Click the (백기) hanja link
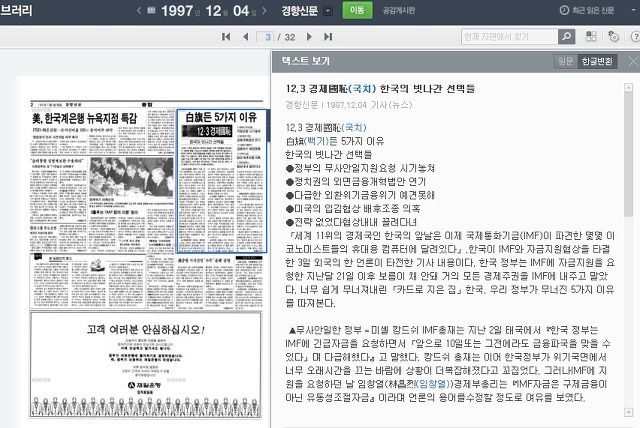The height and width of the screenshot is (428, 640). click(316, 141)
